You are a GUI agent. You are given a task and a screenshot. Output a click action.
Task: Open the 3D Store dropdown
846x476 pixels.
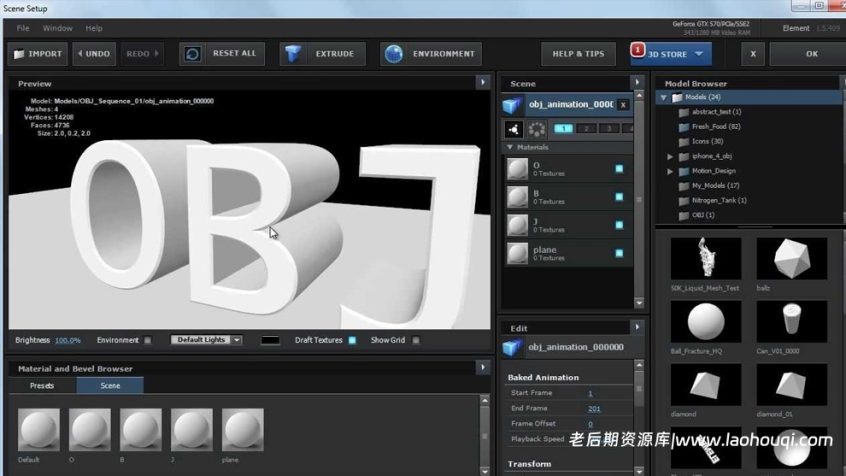tap(671, 54)
